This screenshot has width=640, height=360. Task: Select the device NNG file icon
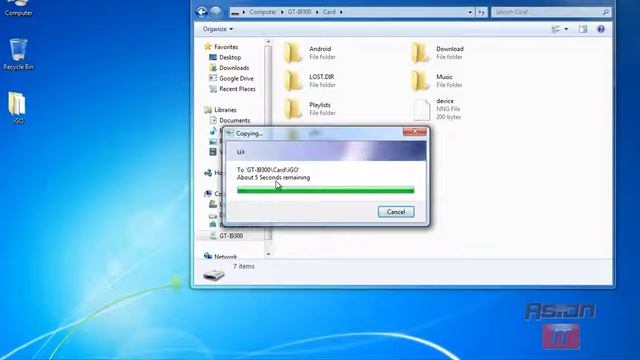pyautogui.click(x=422, y=109)
